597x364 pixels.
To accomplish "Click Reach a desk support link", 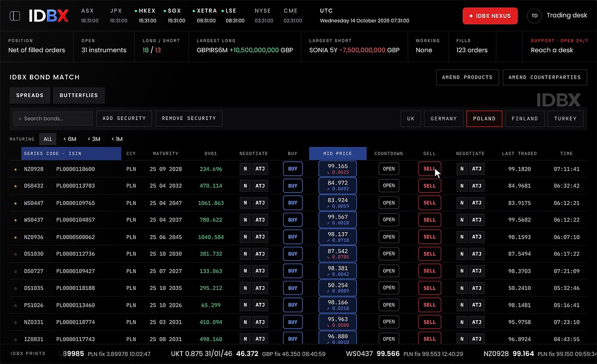I will click(x=552, y=50).
